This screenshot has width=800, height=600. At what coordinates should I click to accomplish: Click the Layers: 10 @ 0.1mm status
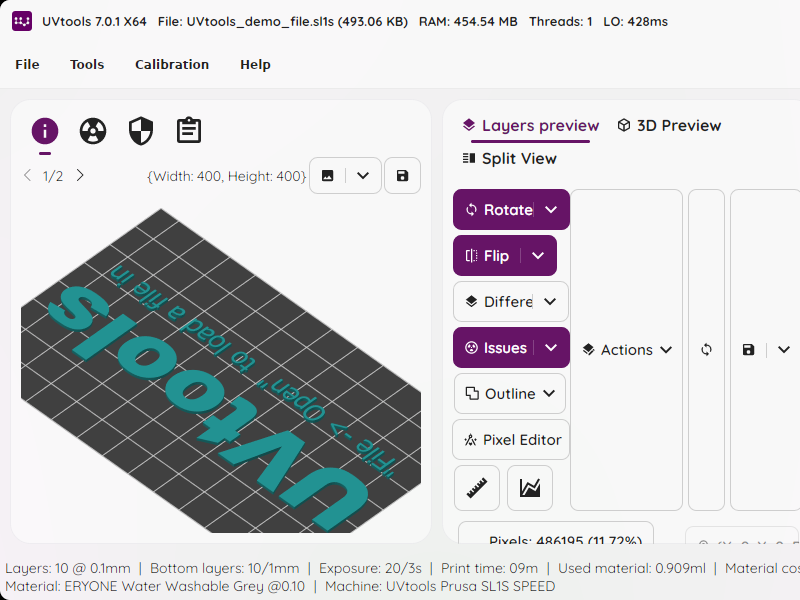coord(68,568)
